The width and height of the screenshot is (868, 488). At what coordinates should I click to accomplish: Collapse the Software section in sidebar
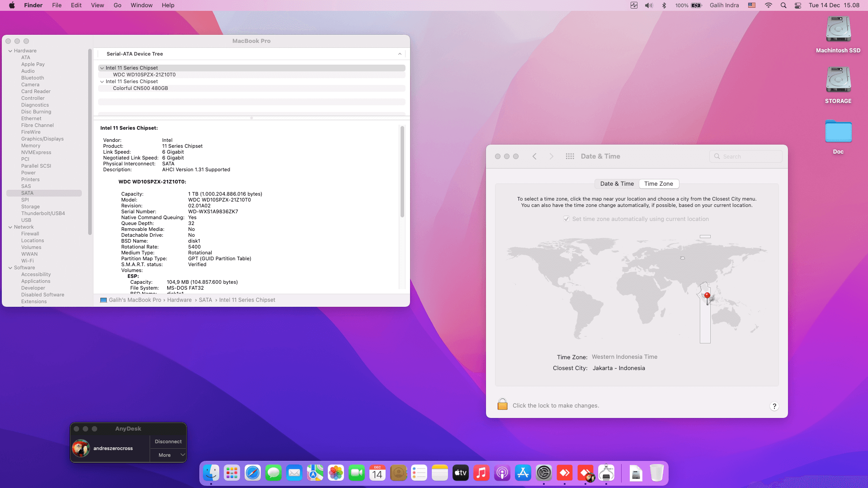coord(10,268)
